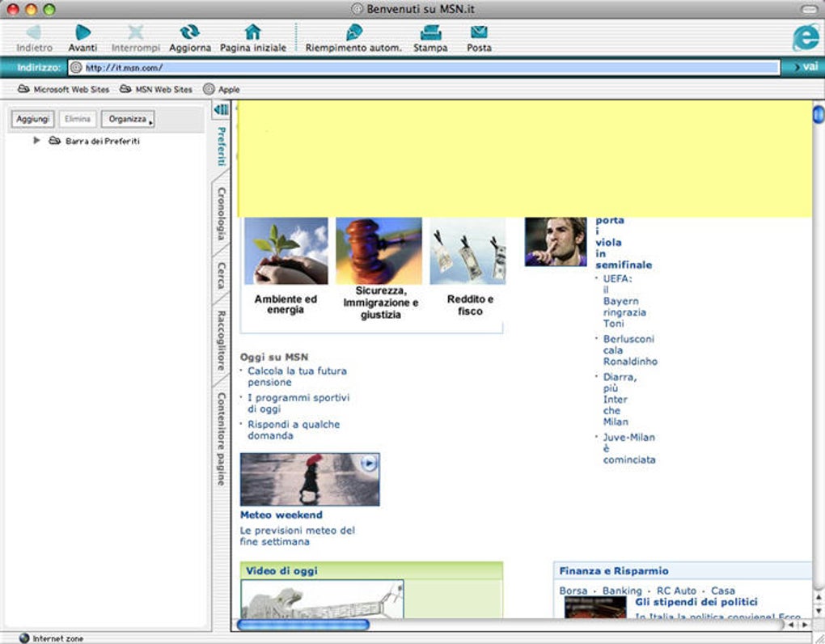Open 'Diarra, più Inter che Milan' link
Viewport: 825px width, 644px height.
click(620, 400)
